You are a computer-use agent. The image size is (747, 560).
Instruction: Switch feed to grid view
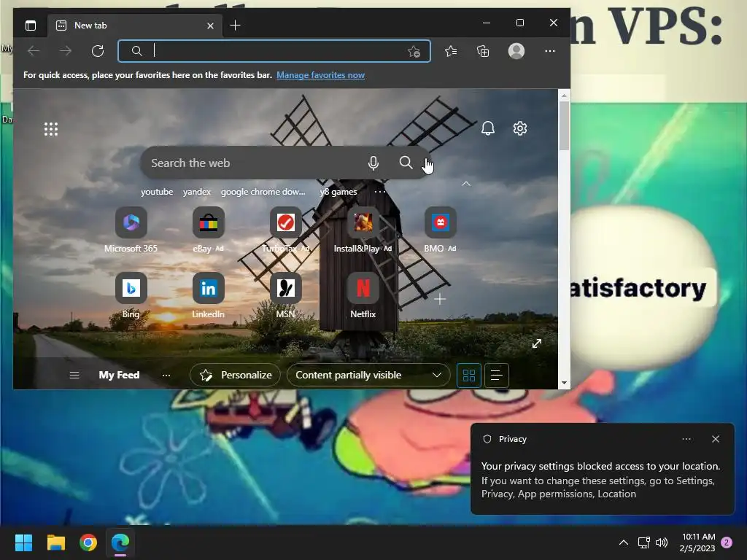click(x=469, y=376)
